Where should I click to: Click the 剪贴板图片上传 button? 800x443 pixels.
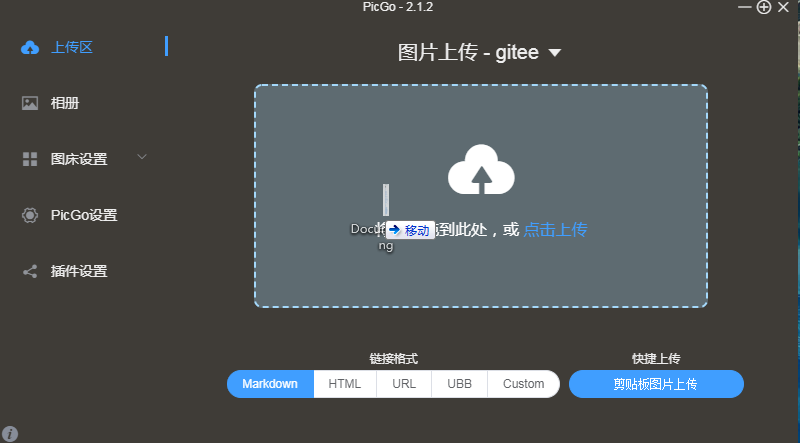coord(656,384)
